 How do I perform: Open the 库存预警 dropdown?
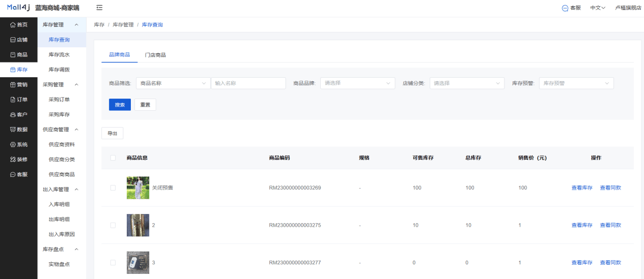[576, 83]
